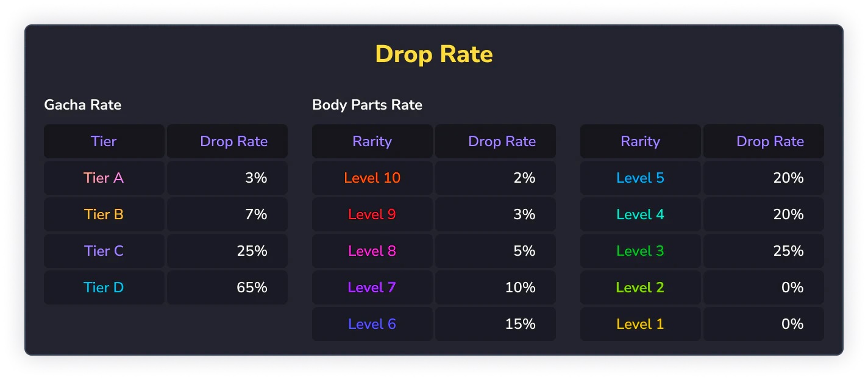Select the Level 9 rarity label
This screenshot has width=868, height=380.
[x=372, y=214]
